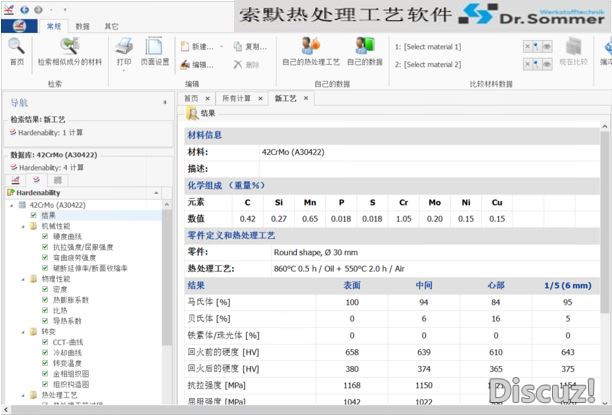This screenshot has height=415, width=612.
Task: Click the 编辑 edit button
Action: click(197, 65)
